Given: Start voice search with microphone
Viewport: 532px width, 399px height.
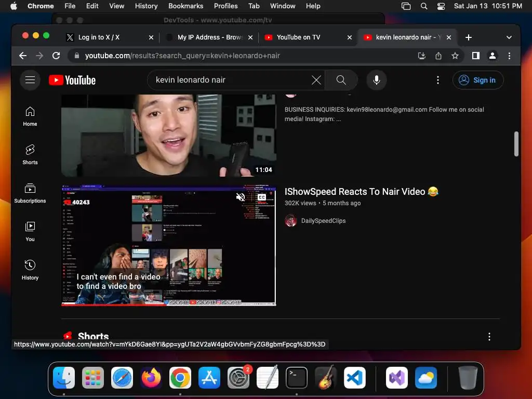Looking at the screenshot, I should pos(376,80).
